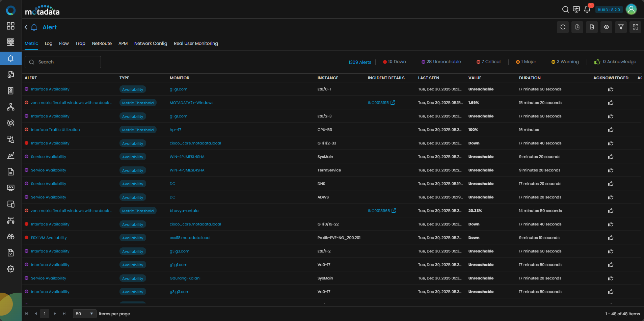Go to next page arrow in pagination
Viewport: 644px width, 321px height.
pyautogui.click(x=55, y=314)
